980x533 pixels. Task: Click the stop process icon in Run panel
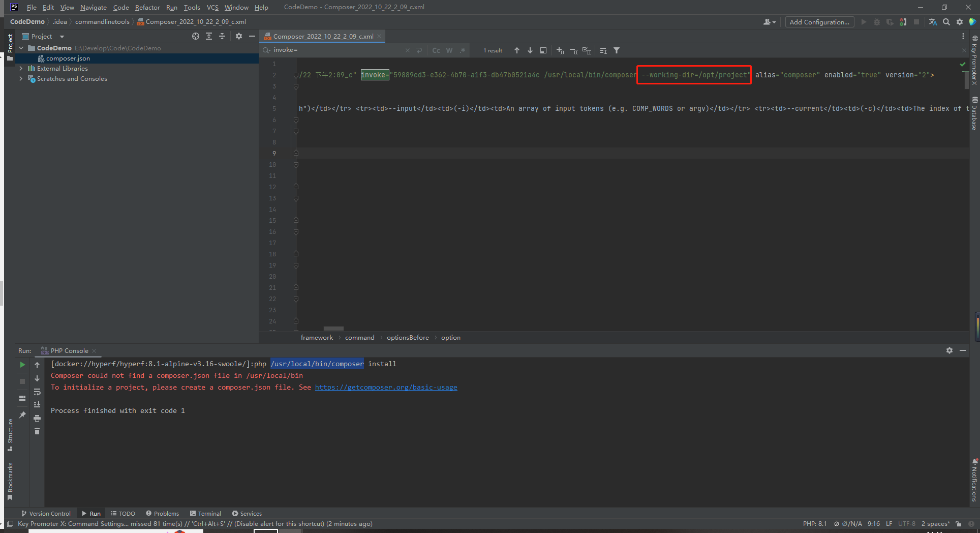[x=22, y=381]
